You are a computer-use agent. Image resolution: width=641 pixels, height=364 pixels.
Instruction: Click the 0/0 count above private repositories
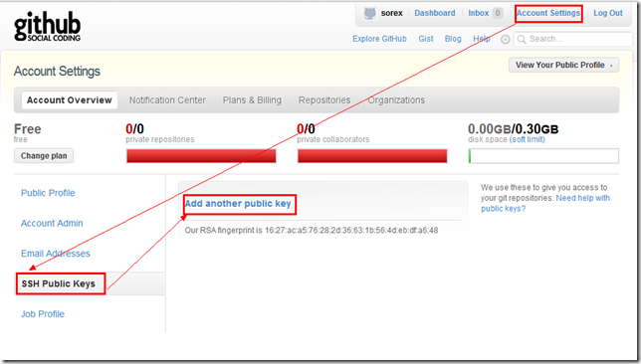(x=134, y=129)
